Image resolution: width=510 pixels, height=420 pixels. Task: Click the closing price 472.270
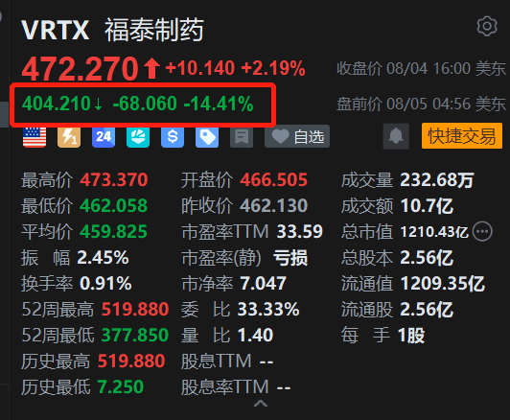pyautogui.click(x=81, y=69)
